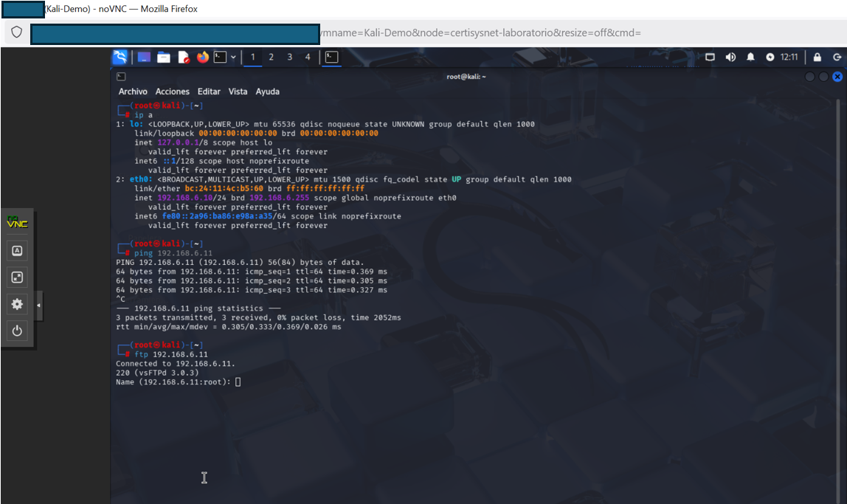Open noVNC settings gear

coord(18,304)
